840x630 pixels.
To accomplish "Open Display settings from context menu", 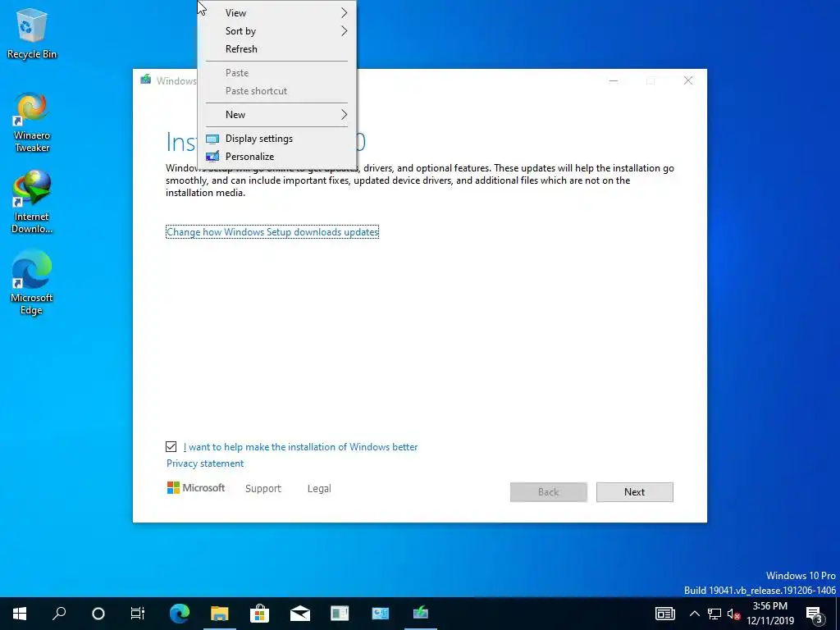I will (x=277, y=138).
